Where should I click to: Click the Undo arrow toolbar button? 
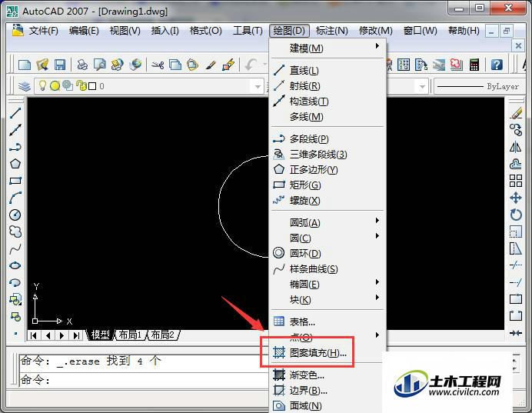pos(251,65)
